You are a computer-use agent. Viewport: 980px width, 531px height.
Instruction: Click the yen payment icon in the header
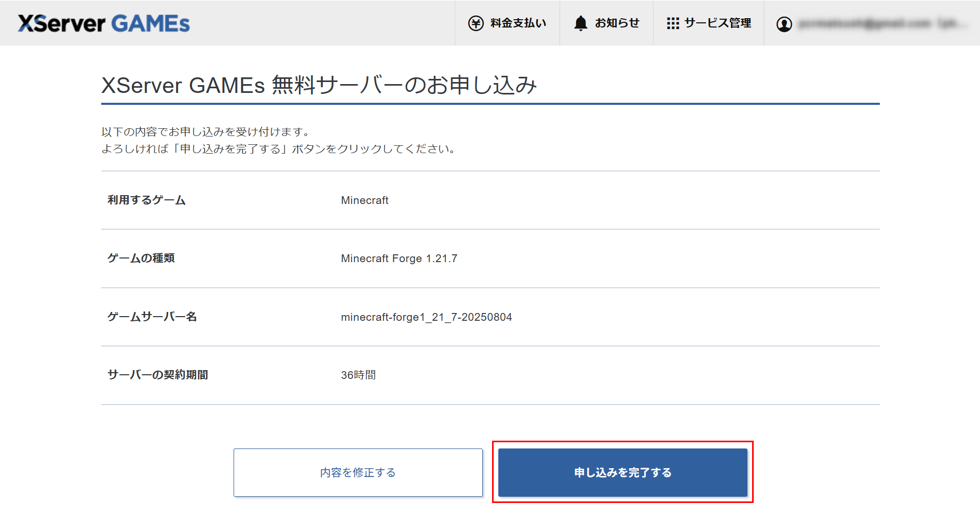pyautogui.click(x=475, y=23)
